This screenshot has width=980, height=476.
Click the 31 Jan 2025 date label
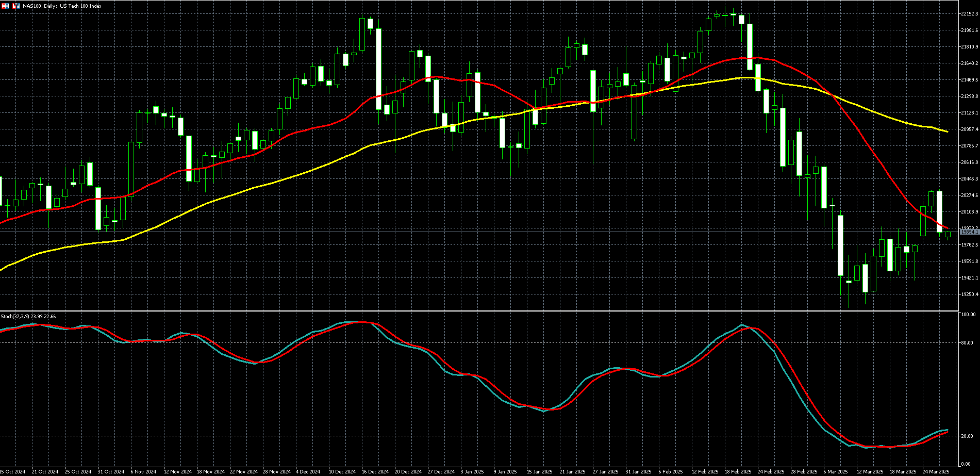(x=639, y=472)
